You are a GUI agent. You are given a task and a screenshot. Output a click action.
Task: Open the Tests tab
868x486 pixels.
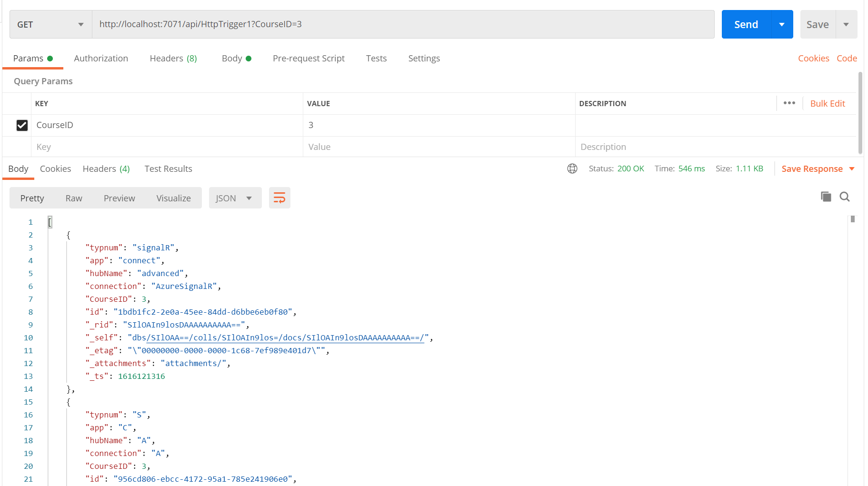coord(376,58)
